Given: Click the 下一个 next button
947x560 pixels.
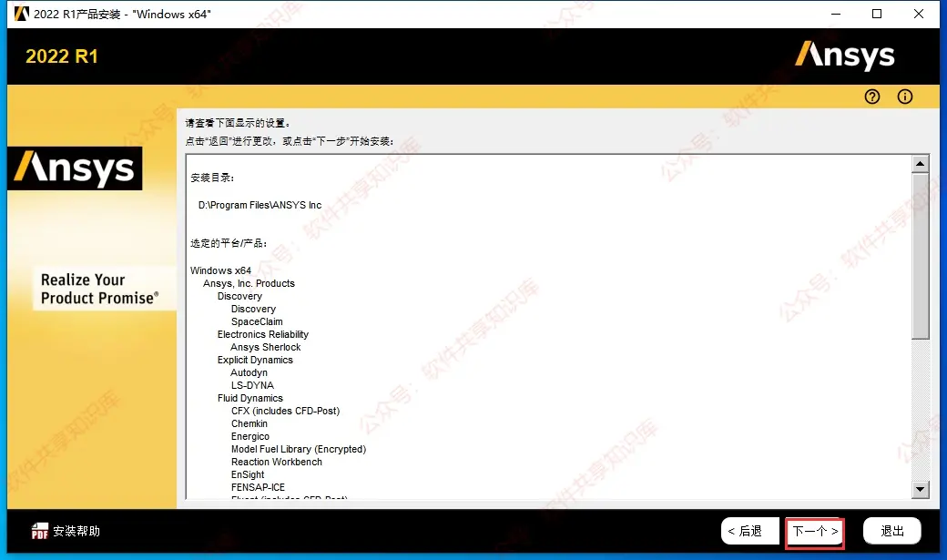Looking at the screenshot, I should (x=815, y=532).
